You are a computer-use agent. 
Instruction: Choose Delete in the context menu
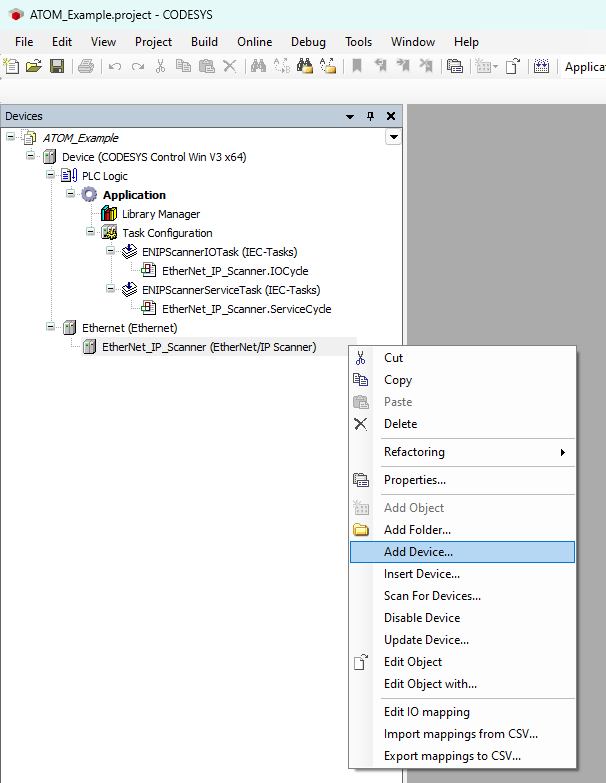462,424
